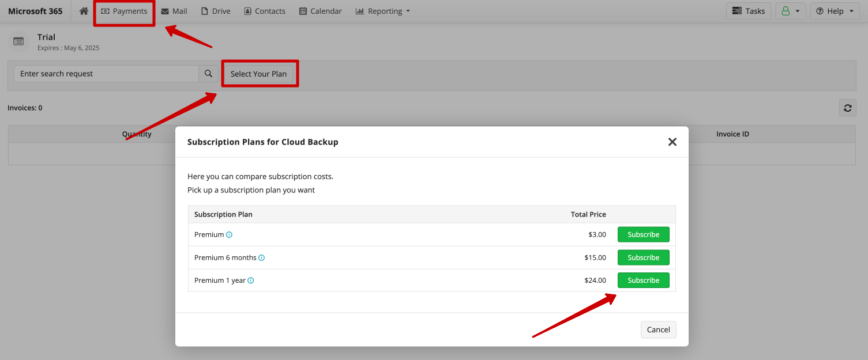
Task: Focus the Enter search request field
Action: pyautogui.click(x=106, y=74)
